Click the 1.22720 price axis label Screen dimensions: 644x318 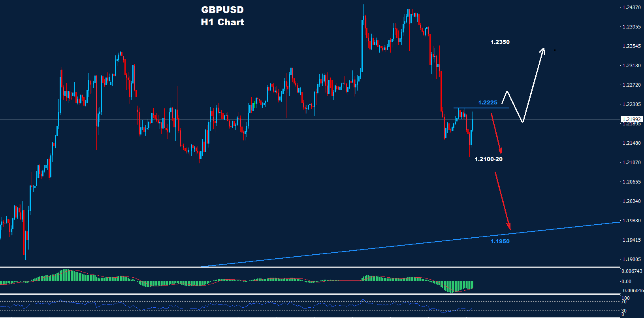coord(631,85)
